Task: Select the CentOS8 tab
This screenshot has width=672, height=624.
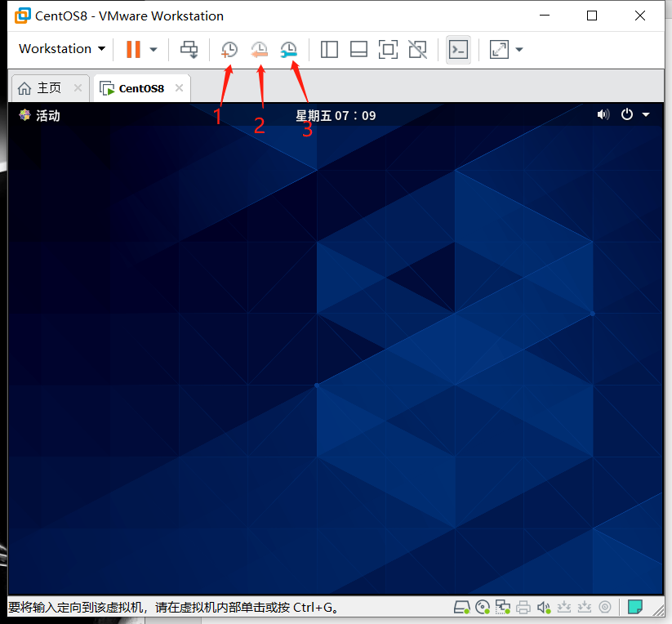Action: click(142, 87)
